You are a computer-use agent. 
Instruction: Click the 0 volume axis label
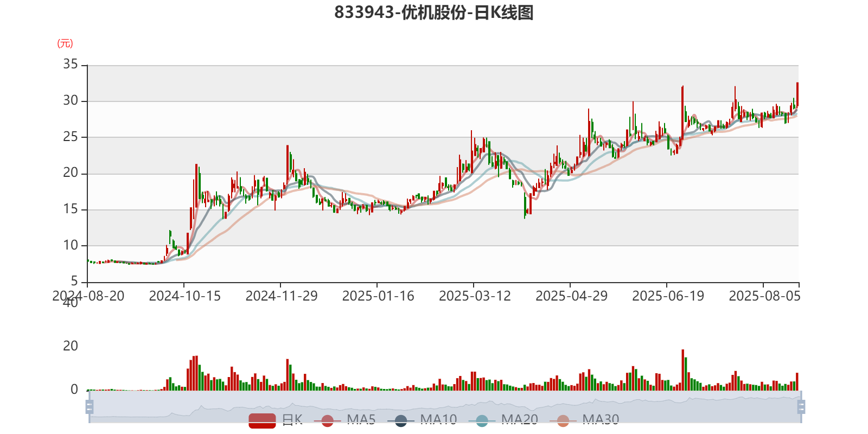[74, 390]
